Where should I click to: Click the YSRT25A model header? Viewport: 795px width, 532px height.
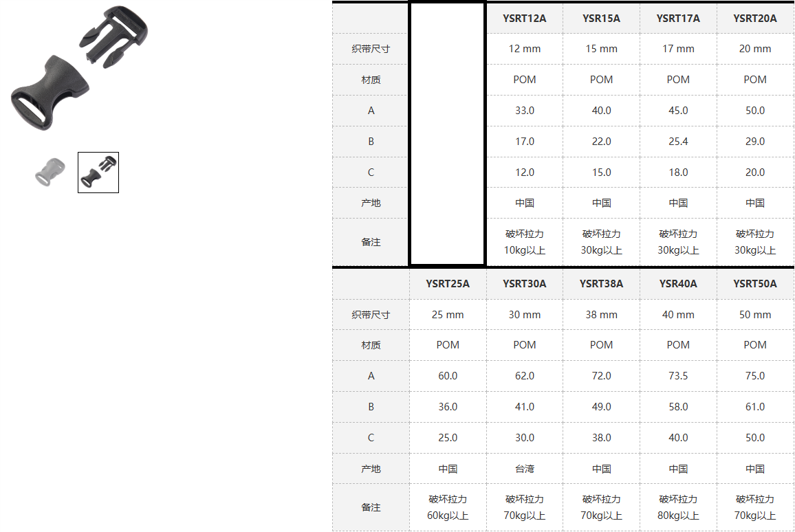tap(448, 283)
